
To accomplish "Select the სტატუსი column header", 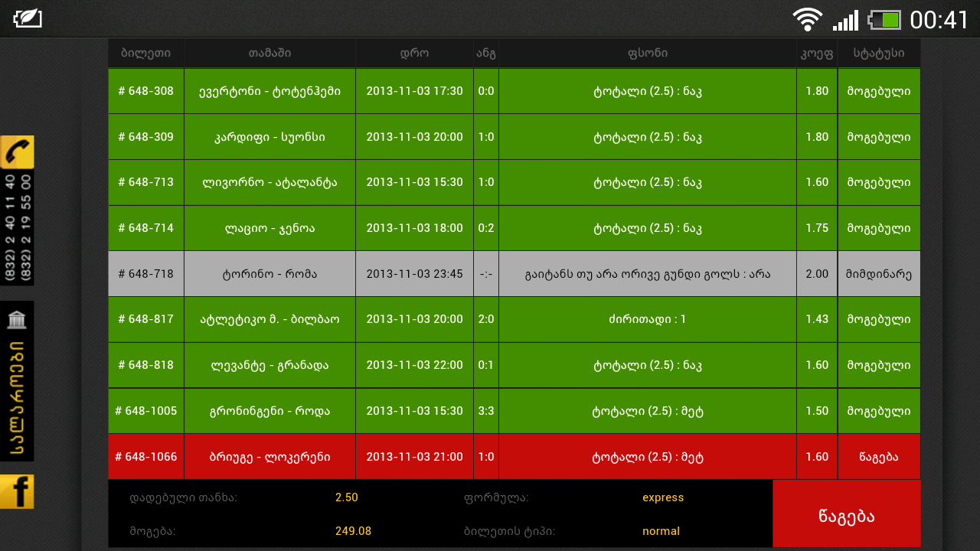I will pyautogui.click(x=879, y=54).
